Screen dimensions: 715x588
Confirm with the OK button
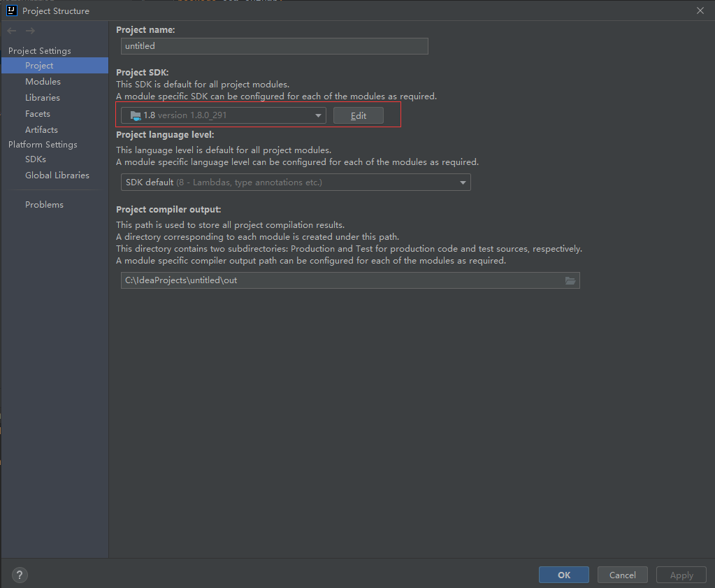click(x=563, y=575)
